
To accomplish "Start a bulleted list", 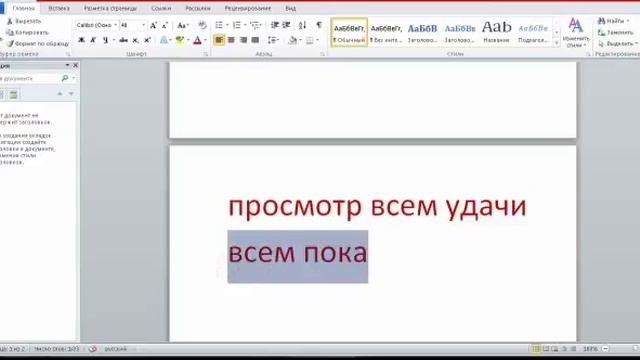I will (219, 25).
